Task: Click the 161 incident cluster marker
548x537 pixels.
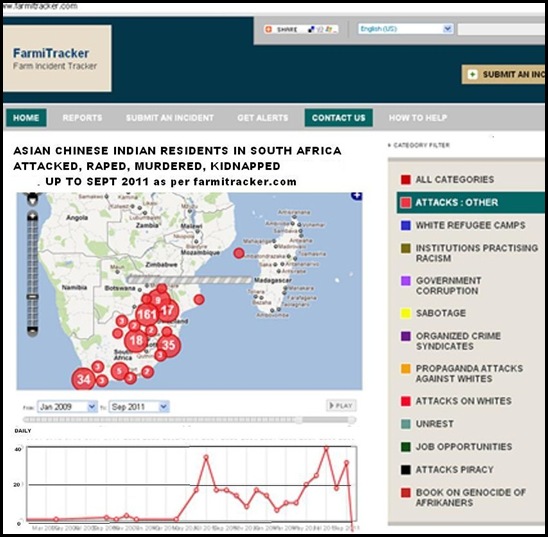Action: click(146, 315)
